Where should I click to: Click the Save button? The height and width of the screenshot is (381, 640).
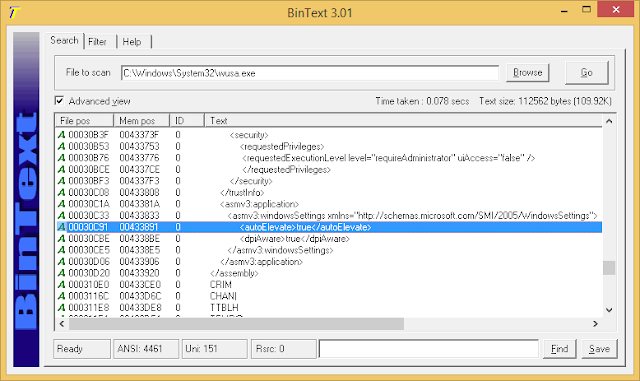click(x=599, y=349)
